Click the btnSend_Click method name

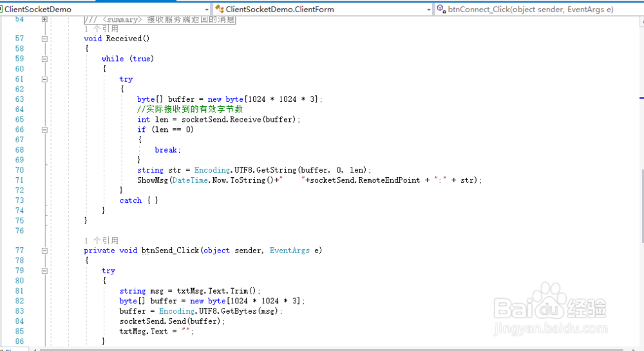pos(170,251)
